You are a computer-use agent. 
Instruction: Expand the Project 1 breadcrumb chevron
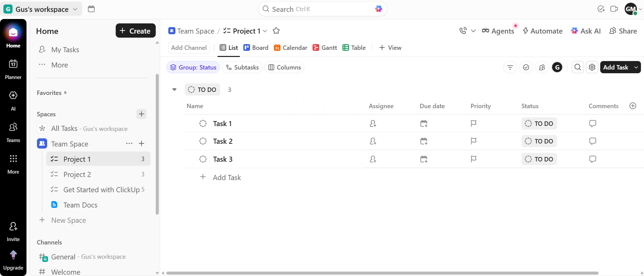(x=265, y=31)
